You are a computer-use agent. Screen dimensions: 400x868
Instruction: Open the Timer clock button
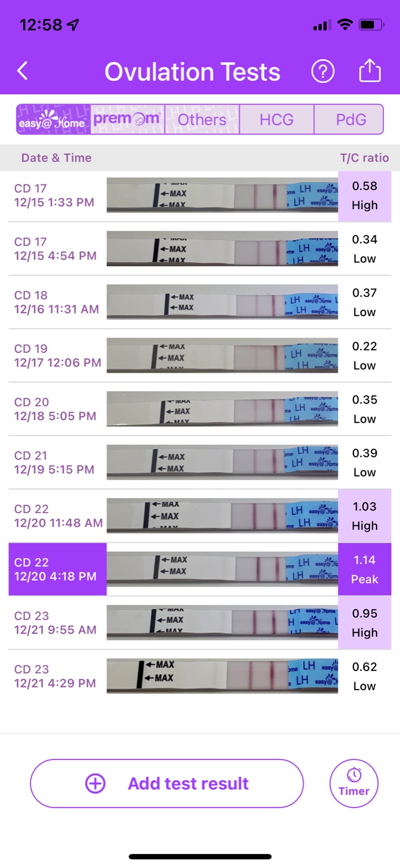click(x=354, y=783)
